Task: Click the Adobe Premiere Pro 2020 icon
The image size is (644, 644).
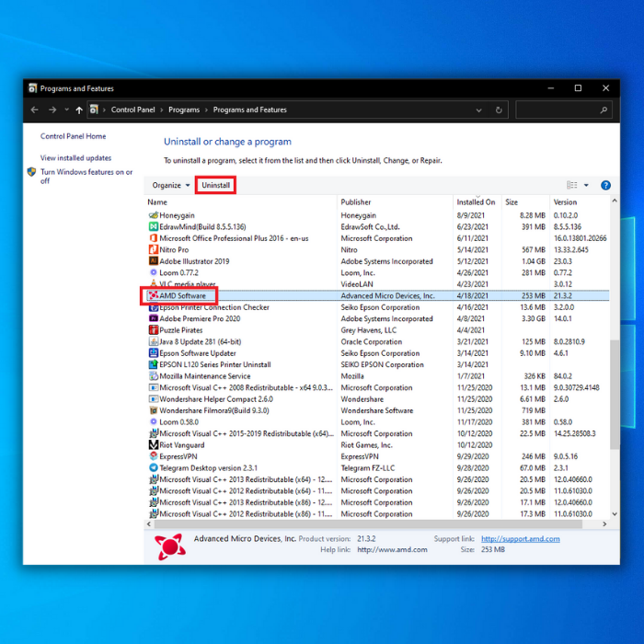Action: pos(154,318)
